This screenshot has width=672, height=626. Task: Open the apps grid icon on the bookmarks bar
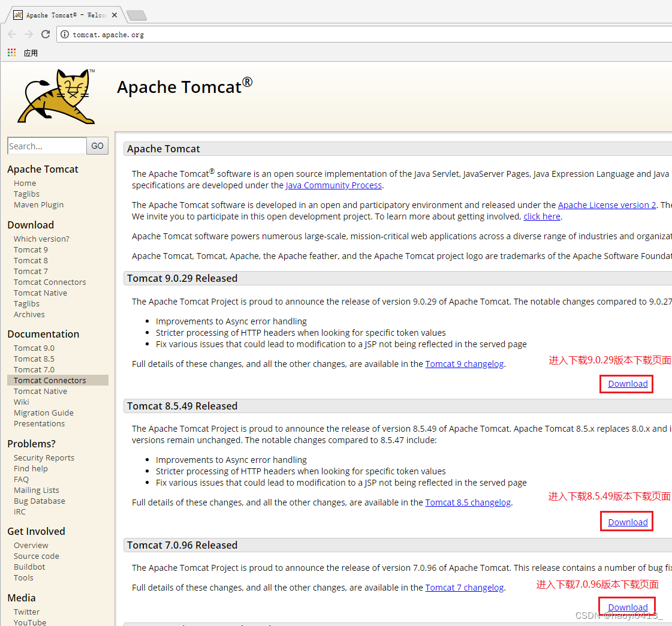(x=11, y=52)
